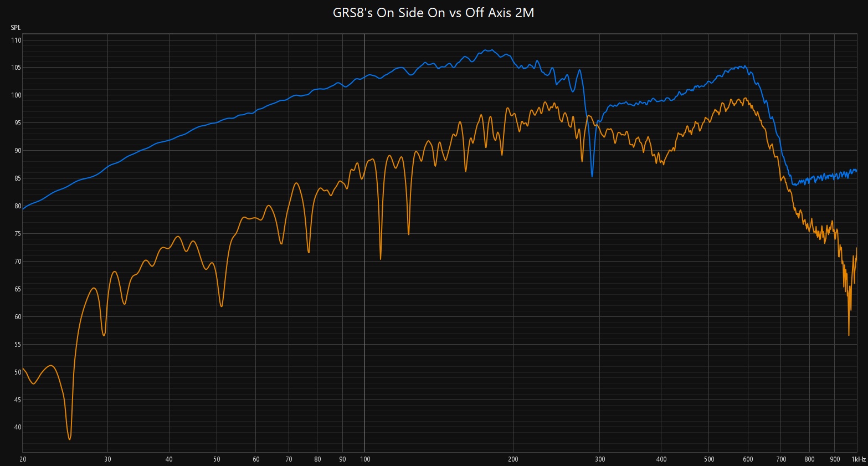The width and height of the screenshot is (868, 466).
Task: Select the 45 value on the SPL axis
Action: 17,400
